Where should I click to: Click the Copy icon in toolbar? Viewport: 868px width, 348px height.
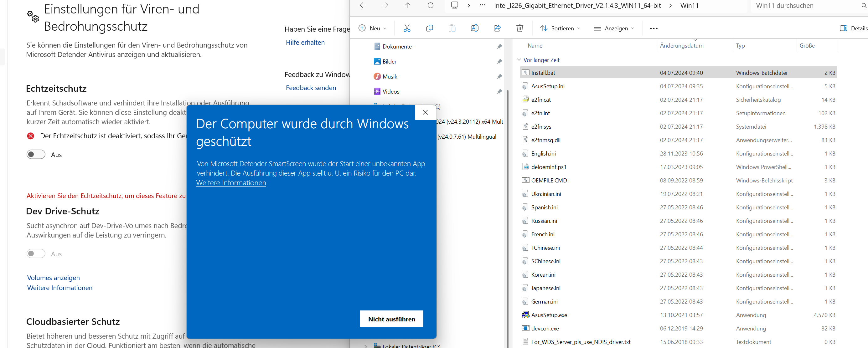[x=429, y=28]
